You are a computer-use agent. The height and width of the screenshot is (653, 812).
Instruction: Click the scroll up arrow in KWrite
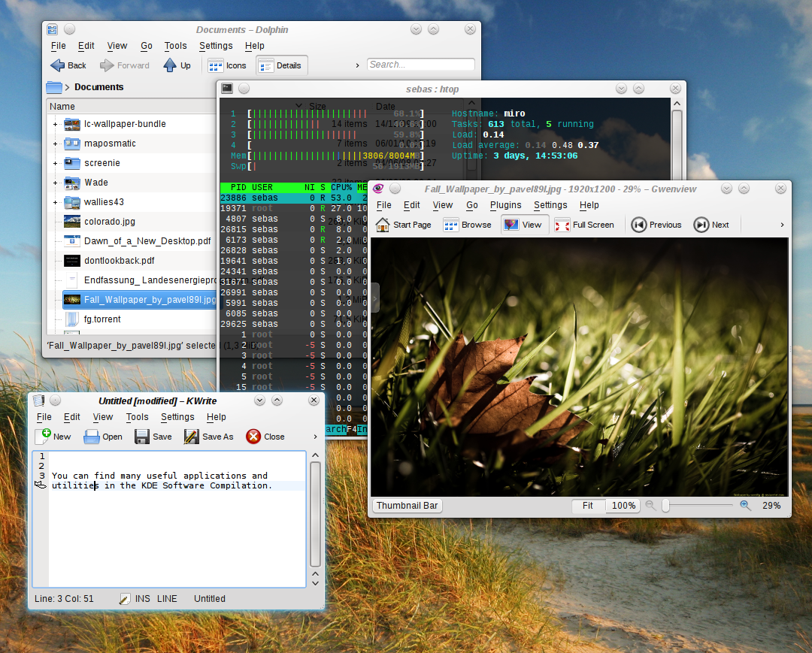(315, 455)
